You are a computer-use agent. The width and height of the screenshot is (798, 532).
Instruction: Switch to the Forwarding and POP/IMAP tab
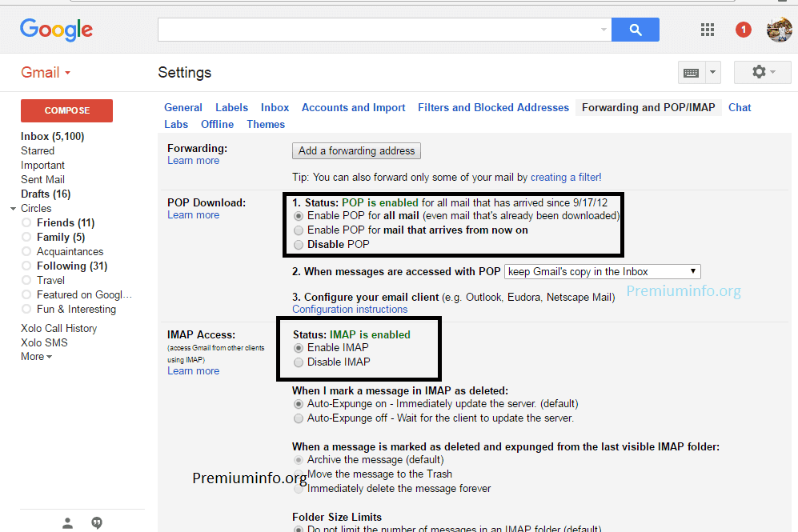click(x=648, y=107)
